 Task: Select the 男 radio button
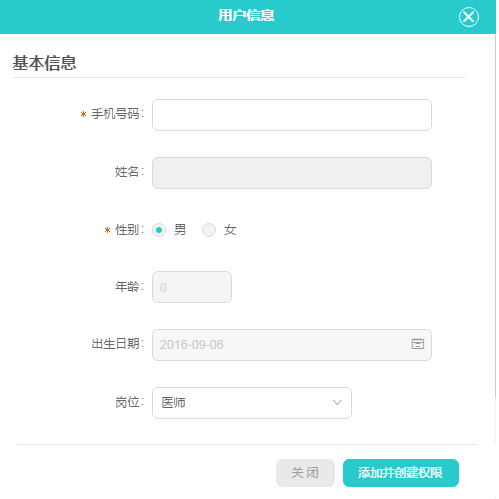[159, 230]
